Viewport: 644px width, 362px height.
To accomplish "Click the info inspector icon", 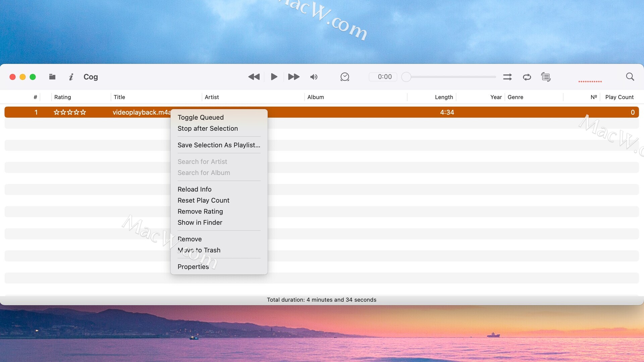I will tap(71, 77).
